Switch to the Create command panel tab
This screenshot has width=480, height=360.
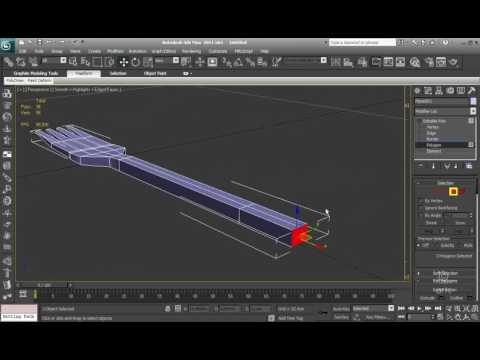(x=417, y=91)
